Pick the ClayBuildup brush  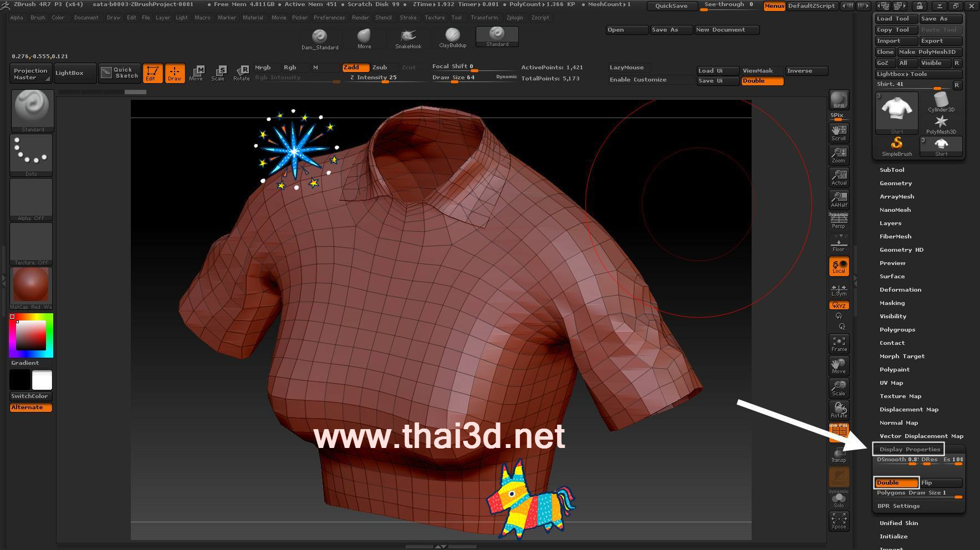452,38
